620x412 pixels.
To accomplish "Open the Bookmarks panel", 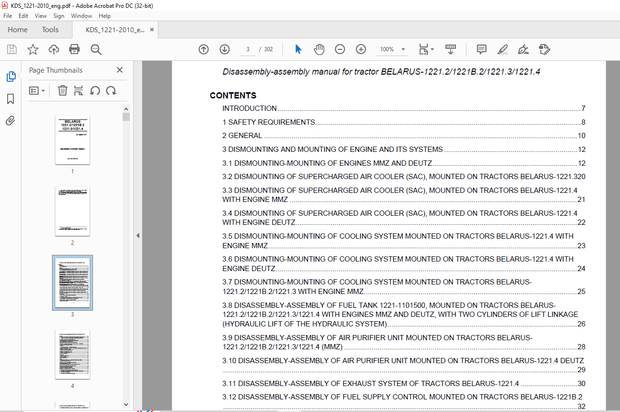I will [11, 99].
